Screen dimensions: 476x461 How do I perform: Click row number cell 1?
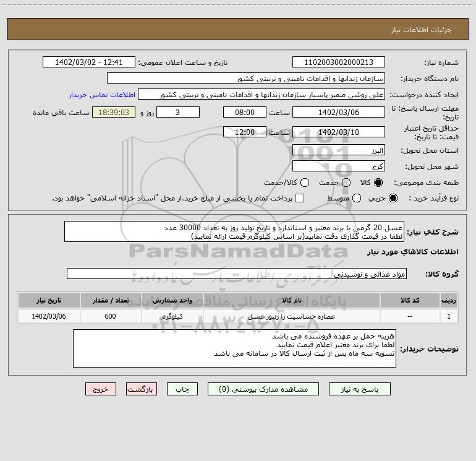(x=449, y=316)
